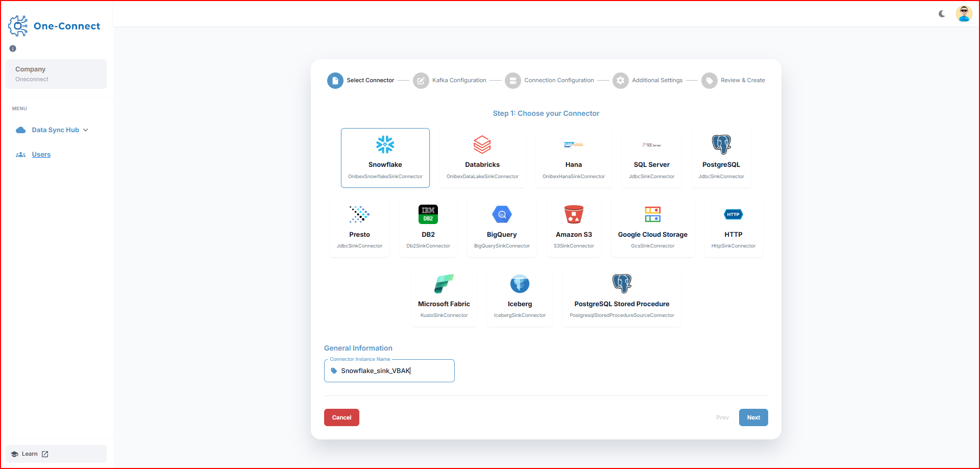Choose the PostgreSQL Stored Procedure elephant icon
Viewport: 980px width, 469px height.
[x=622, y=283]
